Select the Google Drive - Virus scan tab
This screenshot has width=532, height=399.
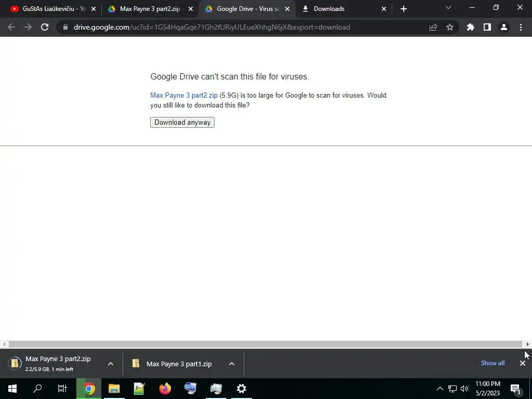247,9
